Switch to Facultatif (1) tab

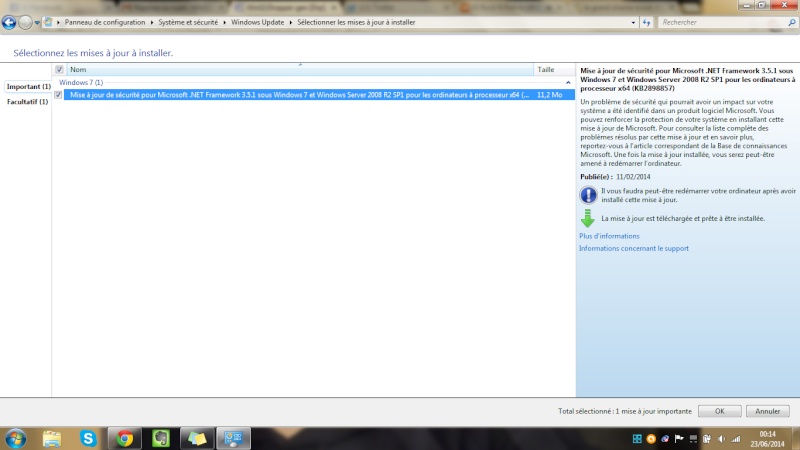(27, 102)
